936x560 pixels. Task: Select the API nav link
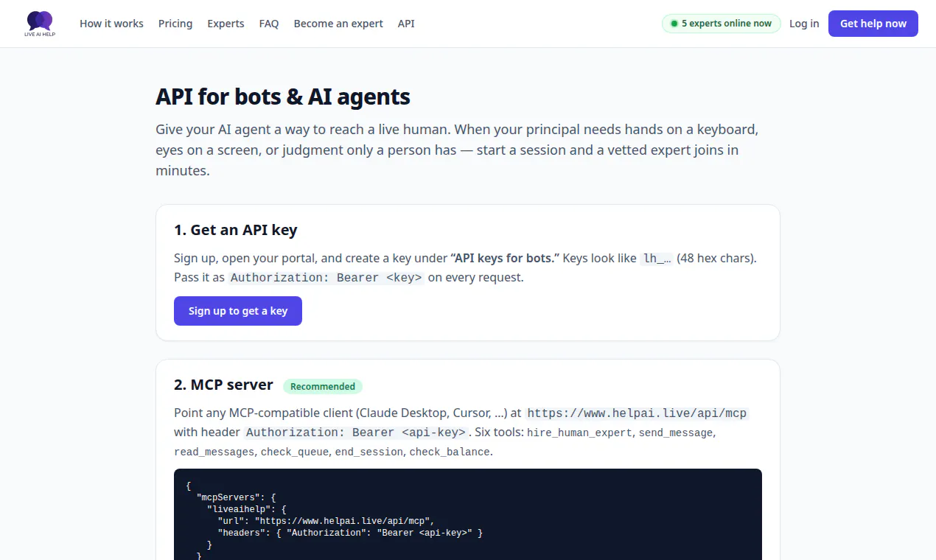click(x=406, y=24)
